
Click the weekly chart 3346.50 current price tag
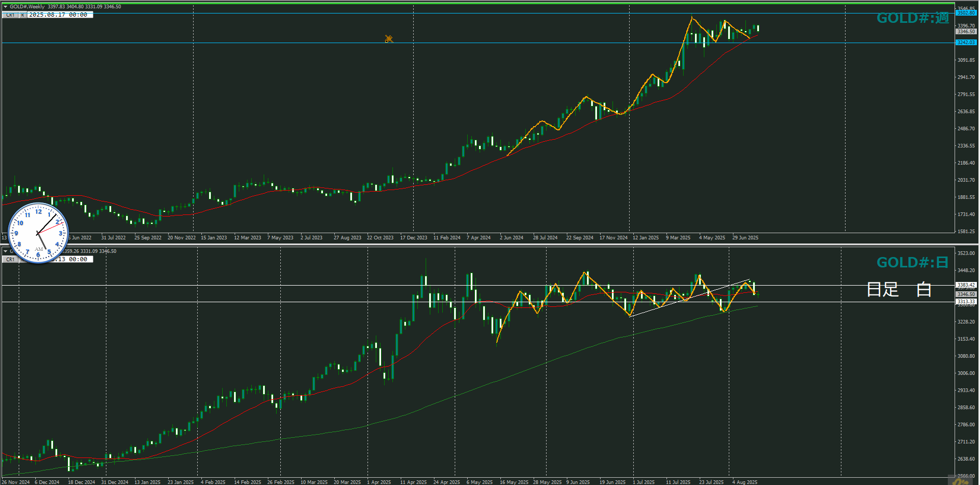pyautogui.click(x=966, y=32)
